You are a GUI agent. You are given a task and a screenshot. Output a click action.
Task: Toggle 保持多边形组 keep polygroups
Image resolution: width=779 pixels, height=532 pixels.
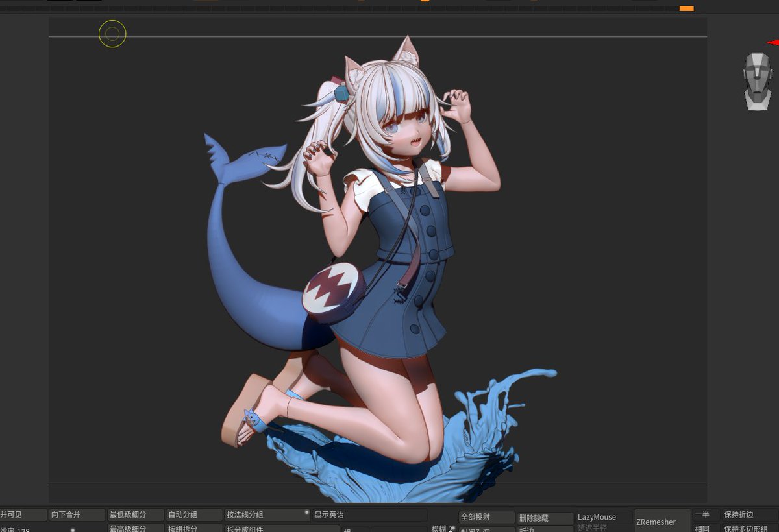750,528
